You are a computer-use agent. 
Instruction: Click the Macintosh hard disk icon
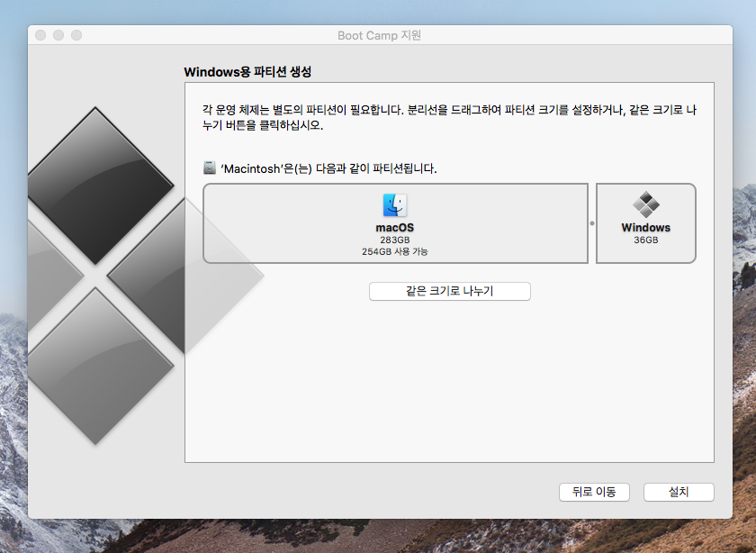[x=209, y=168]
